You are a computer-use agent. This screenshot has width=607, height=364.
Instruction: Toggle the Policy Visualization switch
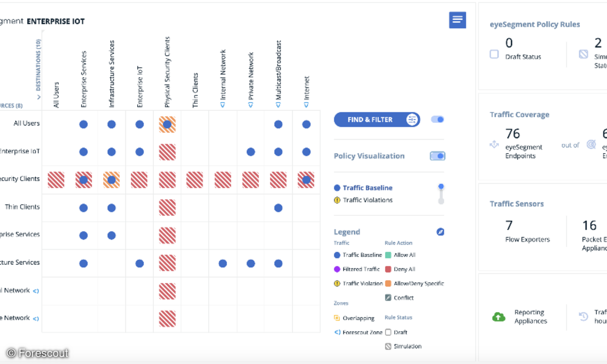tap(438, 156)
